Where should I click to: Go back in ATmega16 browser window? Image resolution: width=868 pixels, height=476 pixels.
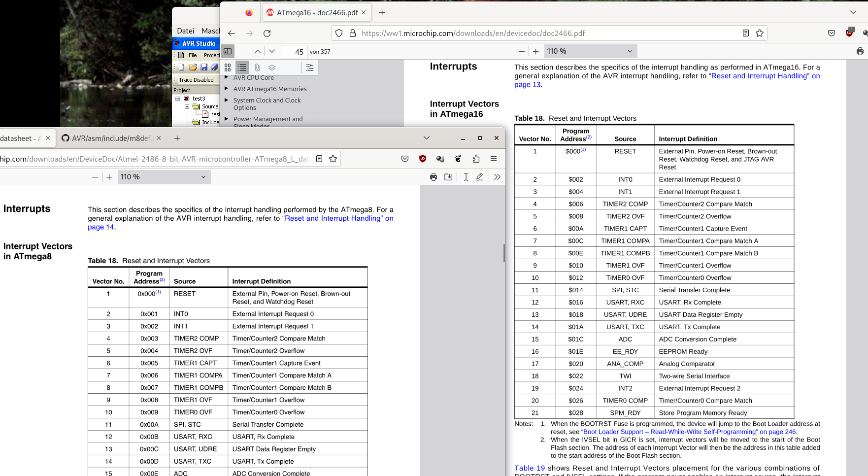click(x=232, y=33)
